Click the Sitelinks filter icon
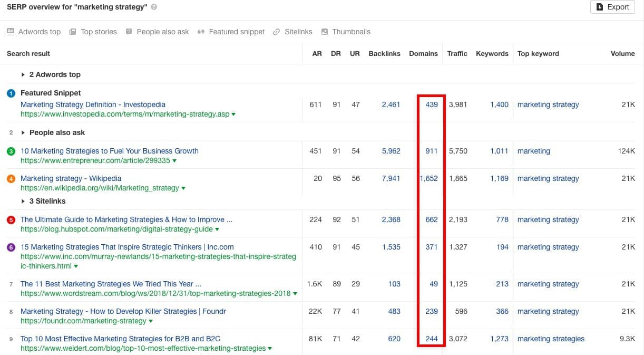The height and width of the screenshot is (355, 644). tap(276, 32)
